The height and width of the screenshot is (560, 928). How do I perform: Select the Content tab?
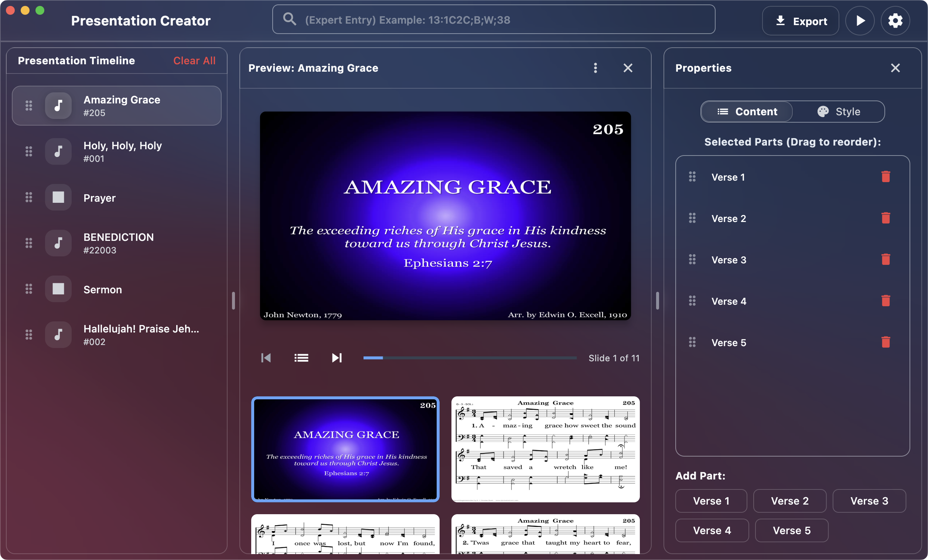(746, 112)
